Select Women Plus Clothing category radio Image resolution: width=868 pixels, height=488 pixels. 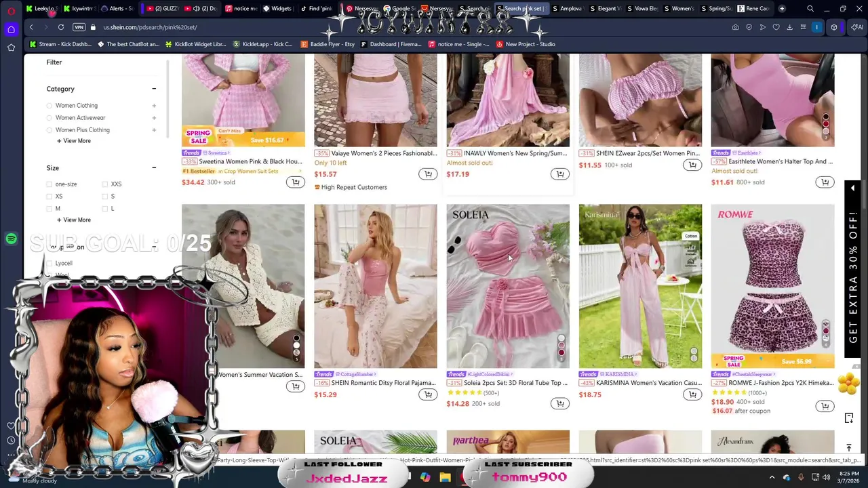[x=49, y=130]
